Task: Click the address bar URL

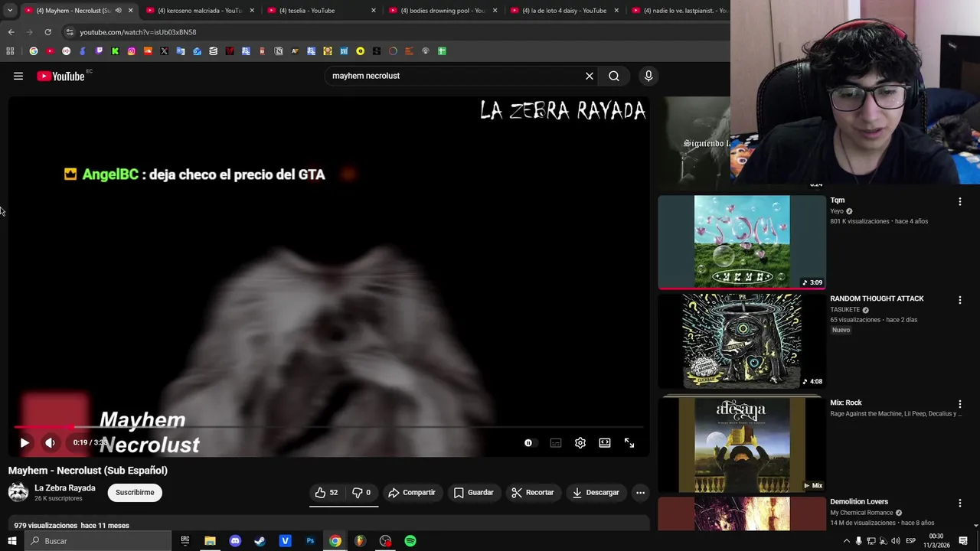Action: pyautogui.click(x=138, y=32)
